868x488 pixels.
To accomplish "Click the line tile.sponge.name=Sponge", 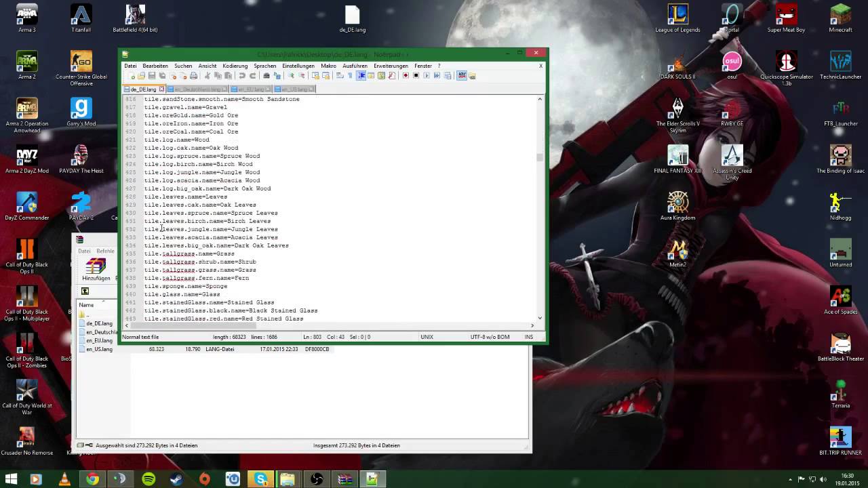I will click(x=186, y=286).
